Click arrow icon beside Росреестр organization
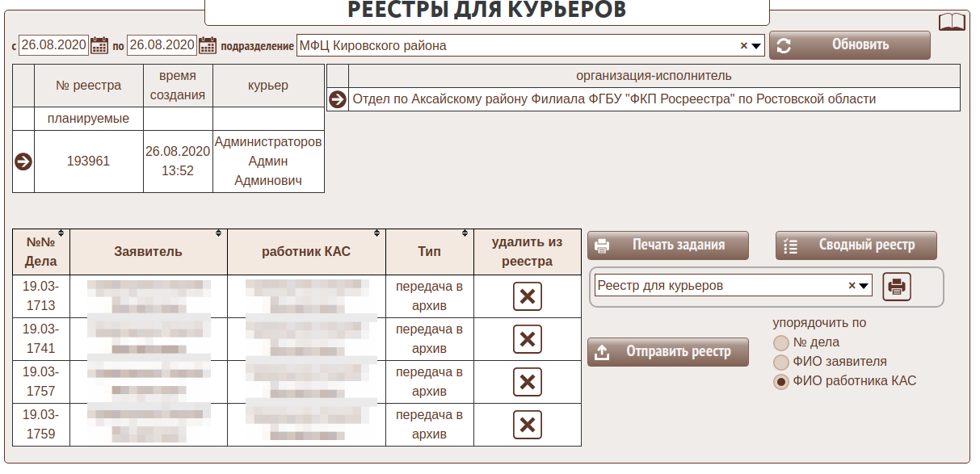 [x=337, y=99]
